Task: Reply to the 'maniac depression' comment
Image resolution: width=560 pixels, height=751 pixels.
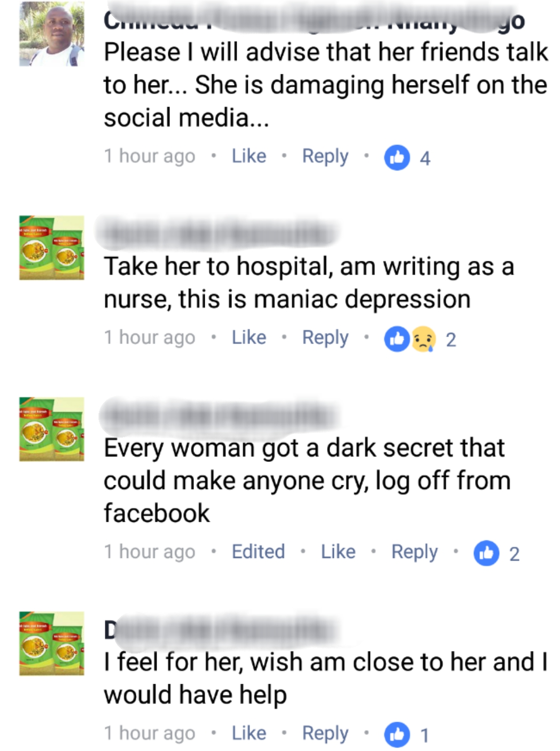Action: 325,338
